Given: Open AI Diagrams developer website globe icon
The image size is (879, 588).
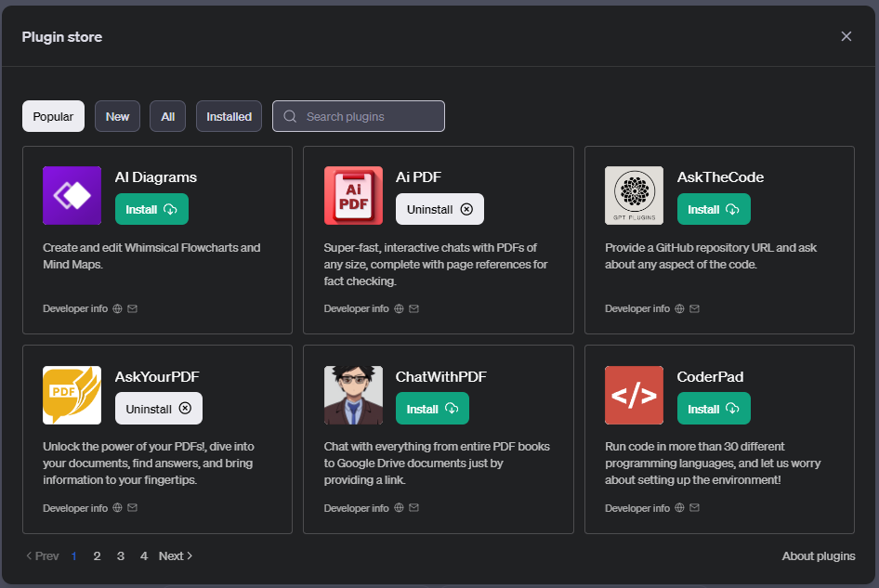Looking at the screenshot, I should pyautogui.click(x=117, y=308).
